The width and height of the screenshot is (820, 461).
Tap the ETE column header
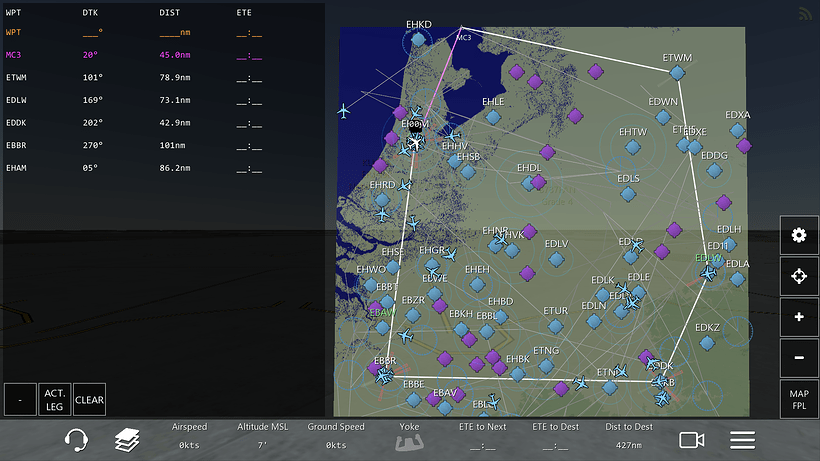pyautogui.click(x=244, y=13)
